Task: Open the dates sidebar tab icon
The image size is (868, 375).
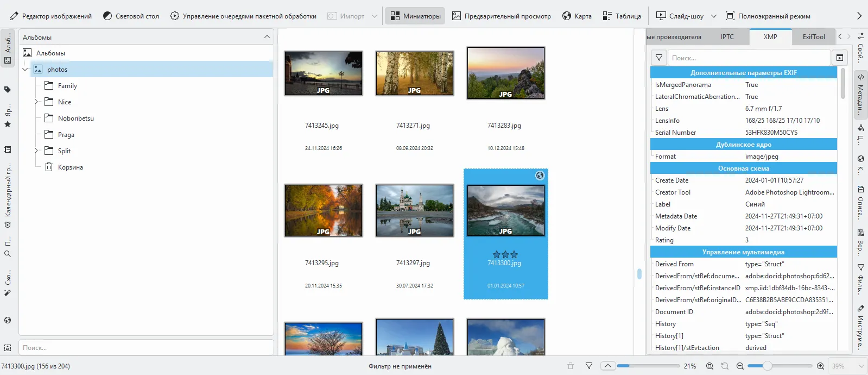Action: click(8, 149)
